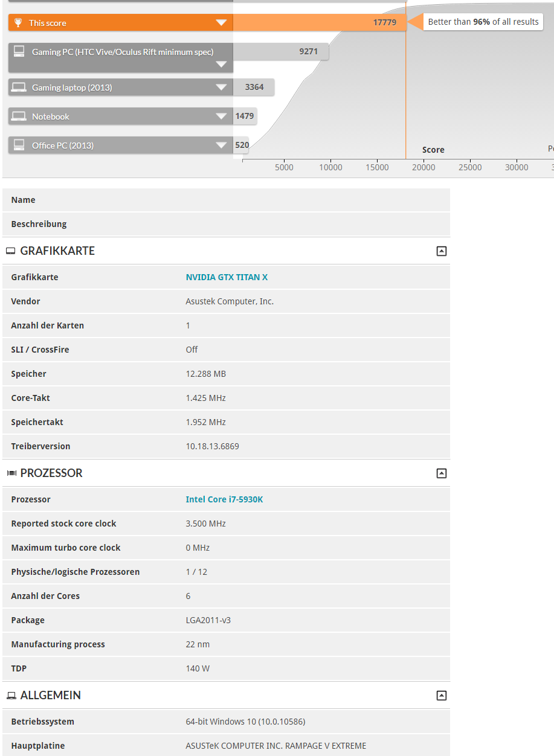Viewport: 554px width, 756px height.
Task: Click the laptop icon on Gaming laptop (2013)
Action: 19,88
